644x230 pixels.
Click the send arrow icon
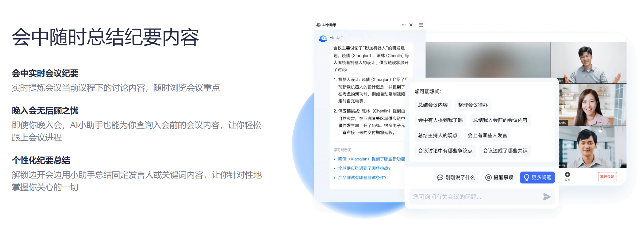(x=547, y=197)
